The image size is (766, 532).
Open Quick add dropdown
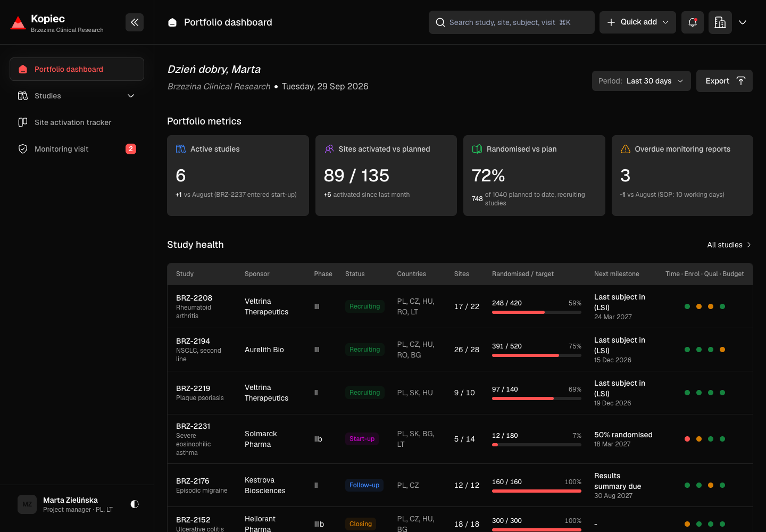coord(638,22)
